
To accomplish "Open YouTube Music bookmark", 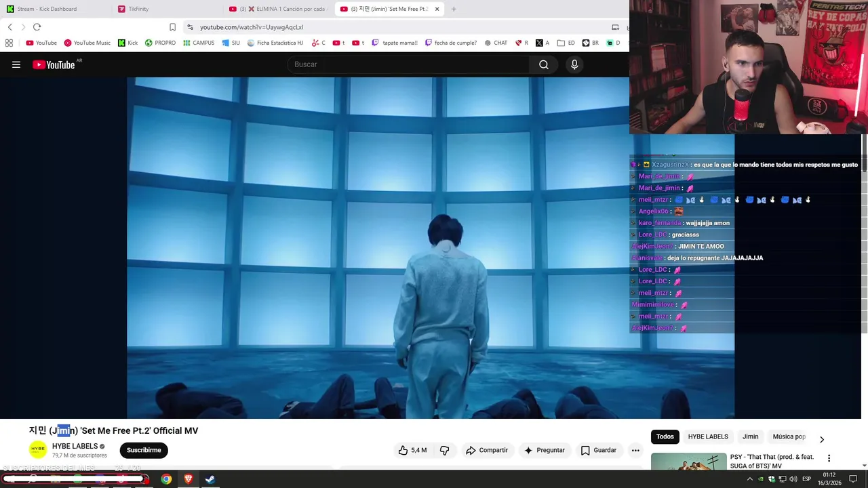I will click(87, 43).
